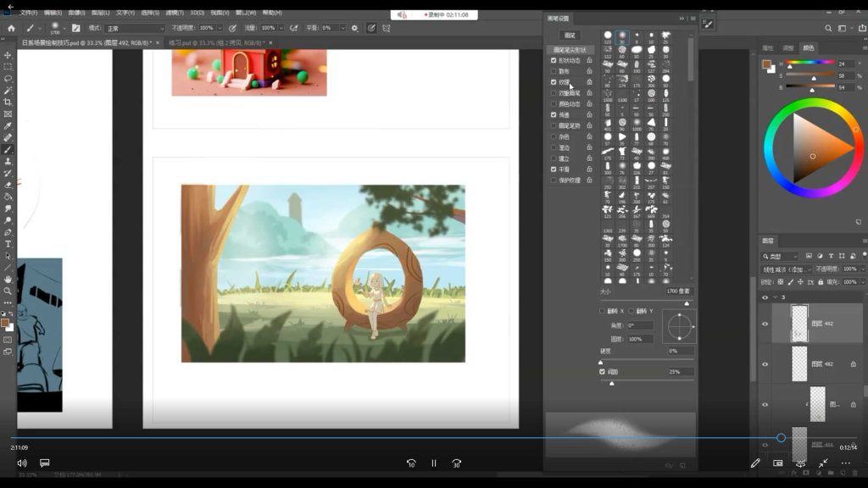Select the Eyedropper tool

(x=8, y=125)
